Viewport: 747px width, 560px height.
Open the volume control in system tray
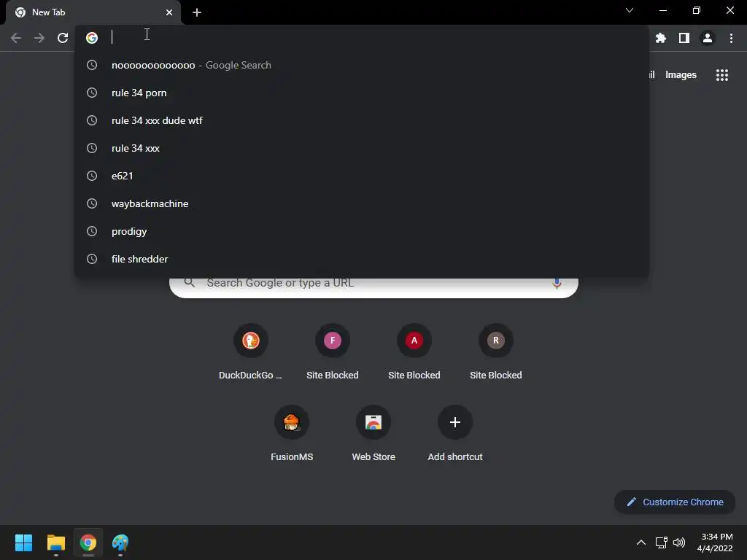pos(679,542)
